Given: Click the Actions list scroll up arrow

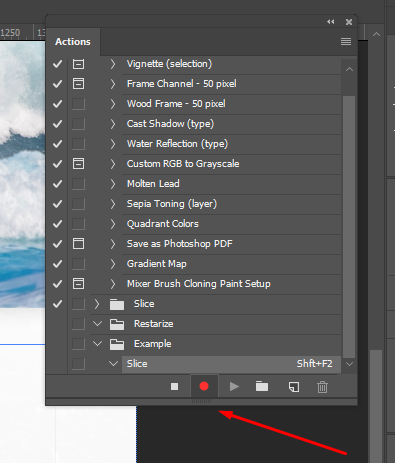Looking at the screenshot, I should pos(349,69).
